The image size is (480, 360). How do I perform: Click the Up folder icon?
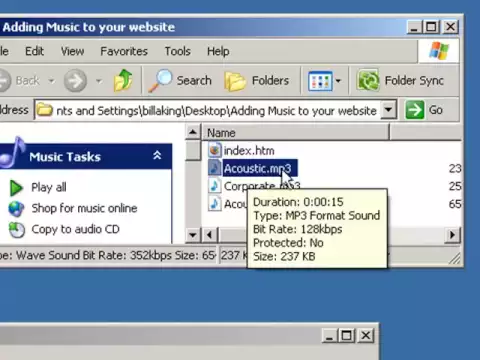coord(123,80)
